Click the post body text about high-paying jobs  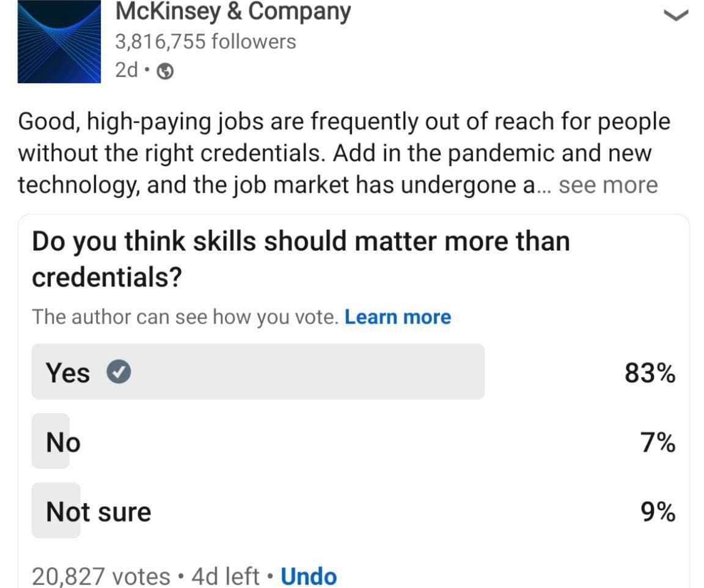point(344,153)
